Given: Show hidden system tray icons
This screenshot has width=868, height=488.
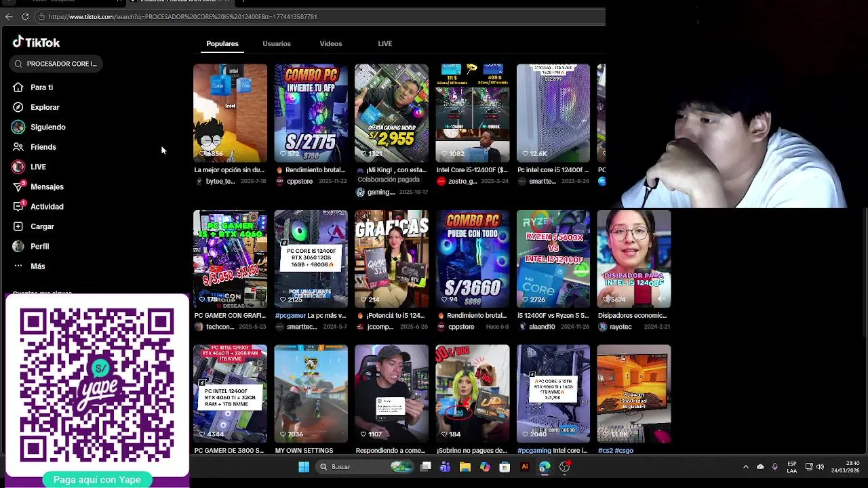Looking at the screenshot, I should [746, 467].
